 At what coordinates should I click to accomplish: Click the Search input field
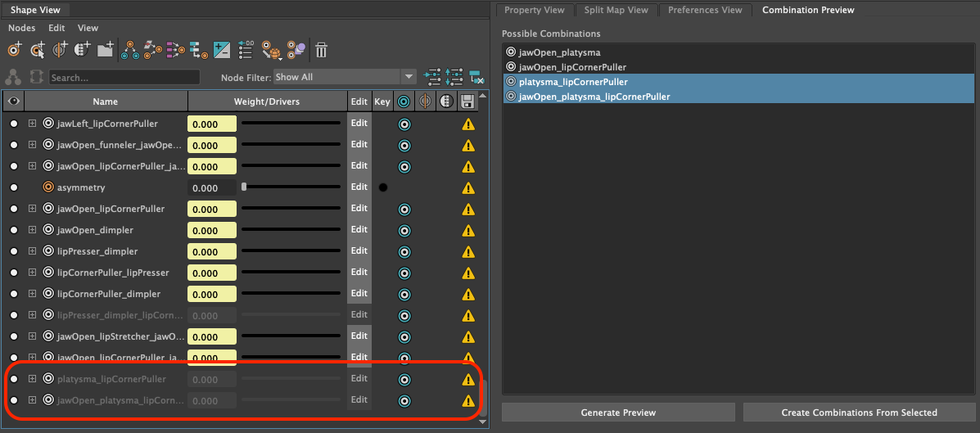click(x=124, y=78)
